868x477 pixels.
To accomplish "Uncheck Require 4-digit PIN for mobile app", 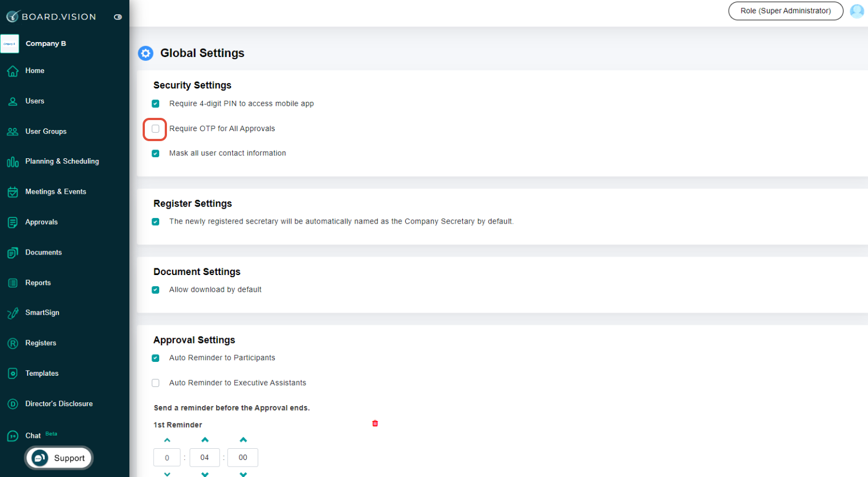I will 155,103.
